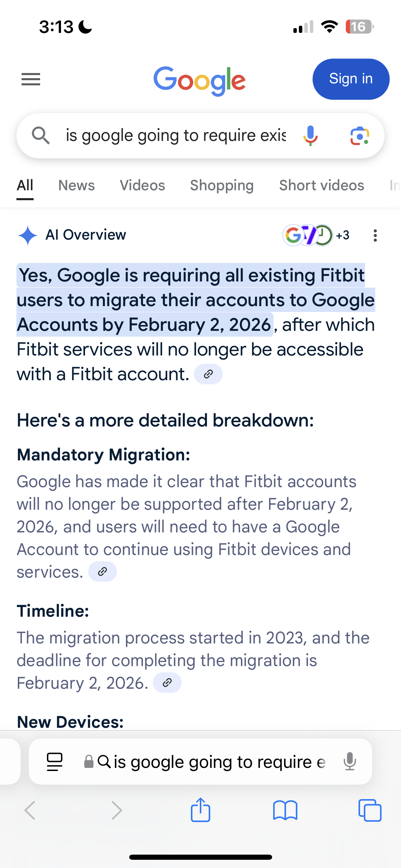Open the hamburger navigation menu
401x868 pixels.
tap(31, 79)
